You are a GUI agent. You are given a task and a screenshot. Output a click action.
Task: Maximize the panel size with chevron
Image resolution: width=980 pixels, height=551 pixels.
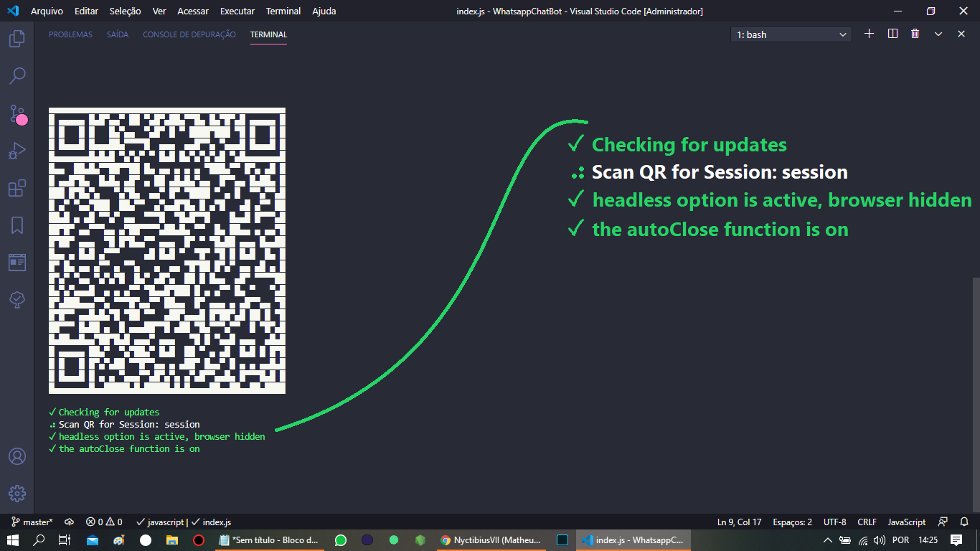(x=938, y=34)
